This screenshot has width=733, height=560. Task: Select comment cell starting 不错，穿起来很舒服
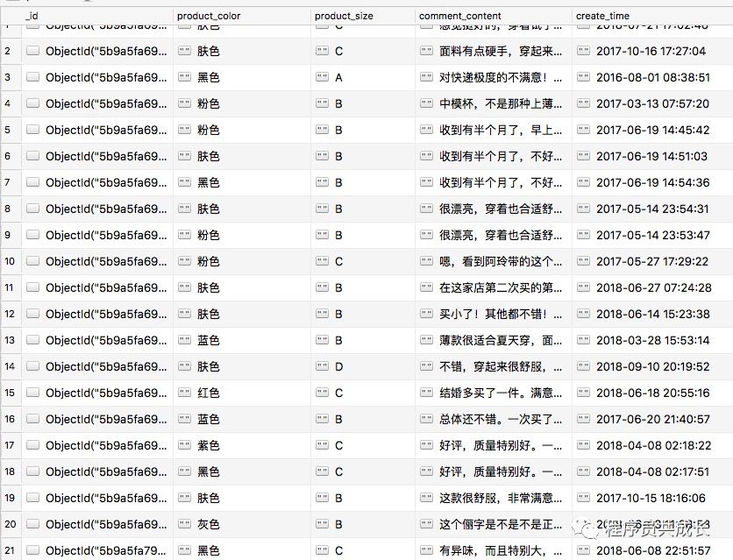[x=494, y=366]
